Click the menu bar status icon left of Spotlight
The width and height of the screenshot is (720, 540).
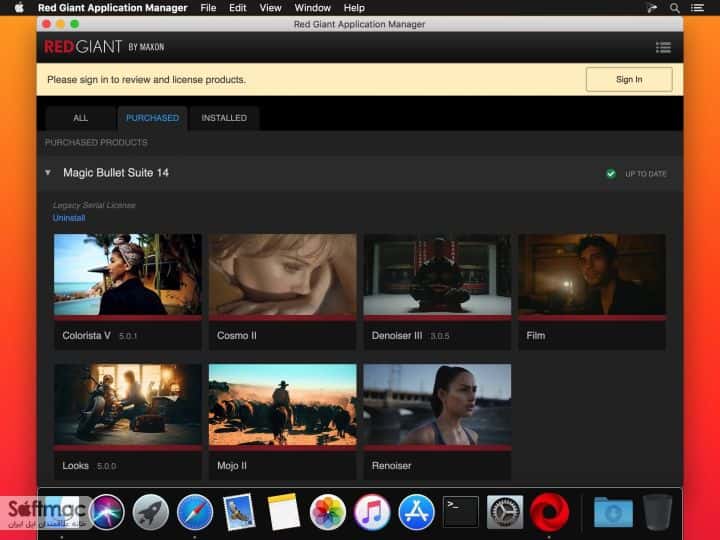pyautogui.click(x=652, y=8)
